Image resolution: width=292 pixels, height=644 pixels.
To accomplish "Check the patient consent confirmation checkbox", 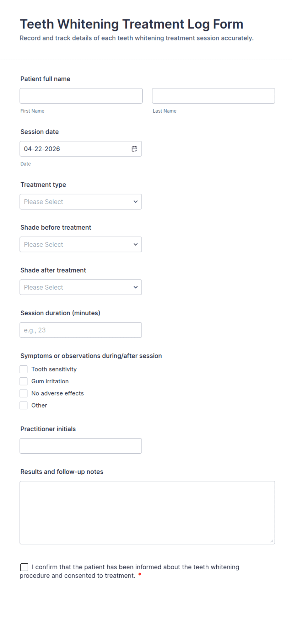I will (24, 567).
